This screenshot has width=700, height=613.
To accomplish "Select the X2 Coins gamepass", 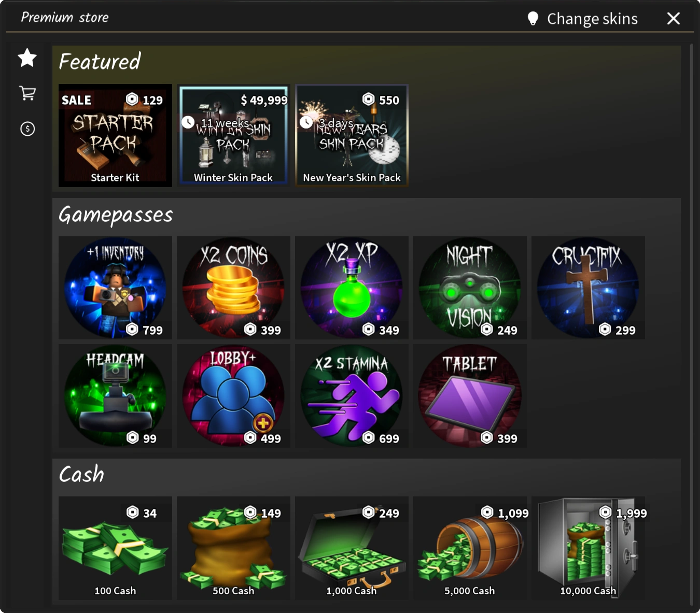I will 233,288.
